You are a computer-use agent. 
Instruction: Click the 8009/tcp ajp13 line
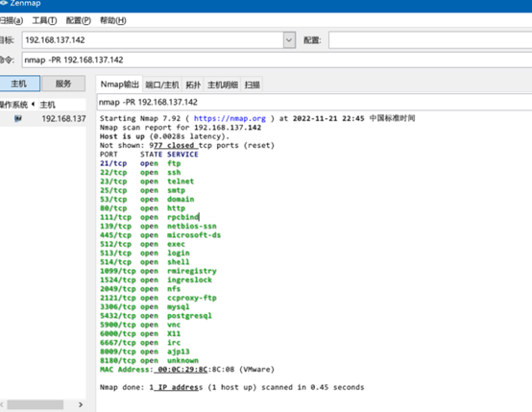[145, 351]
